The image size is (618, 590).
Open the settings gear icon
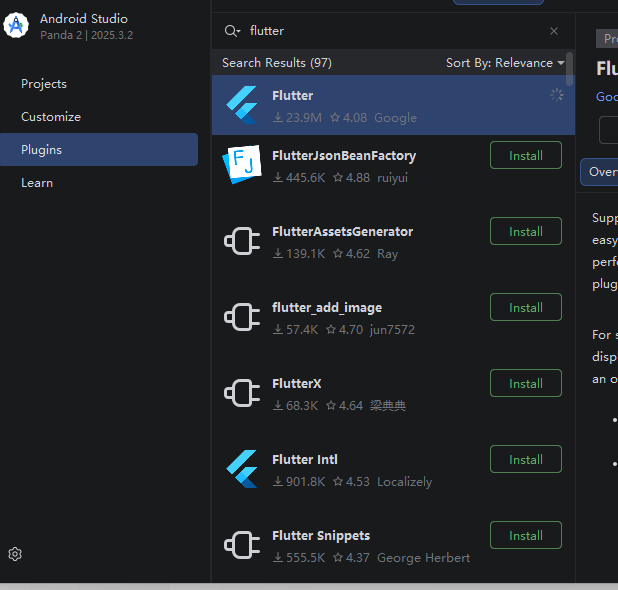point(15,554)
